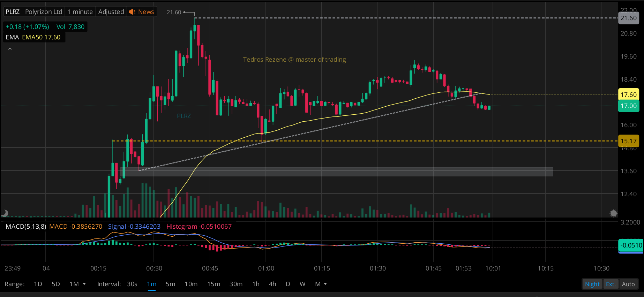Click the 21.60 high price tag
This screenshot has width=644, height=297.
click(x=629, y=18)
